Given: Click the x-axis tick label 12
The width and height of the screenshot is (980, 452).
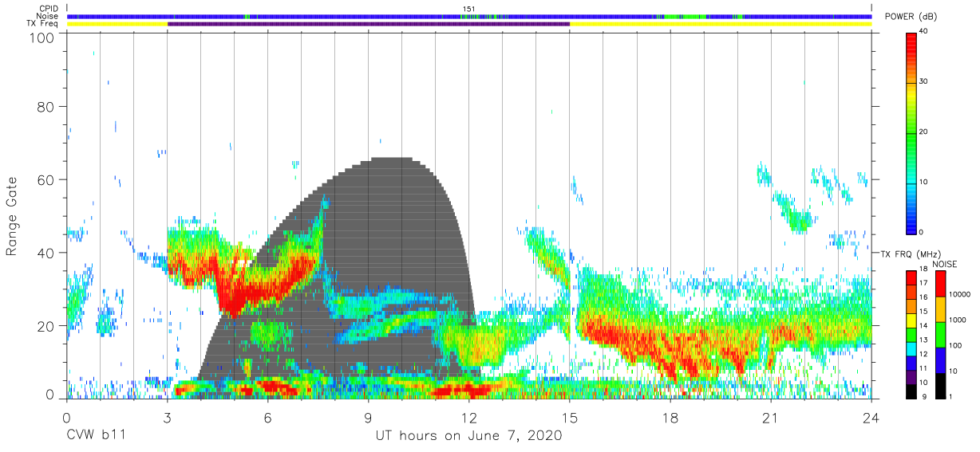Looking at the screenshot, I should pyautogui.click(x=469, y=418).
